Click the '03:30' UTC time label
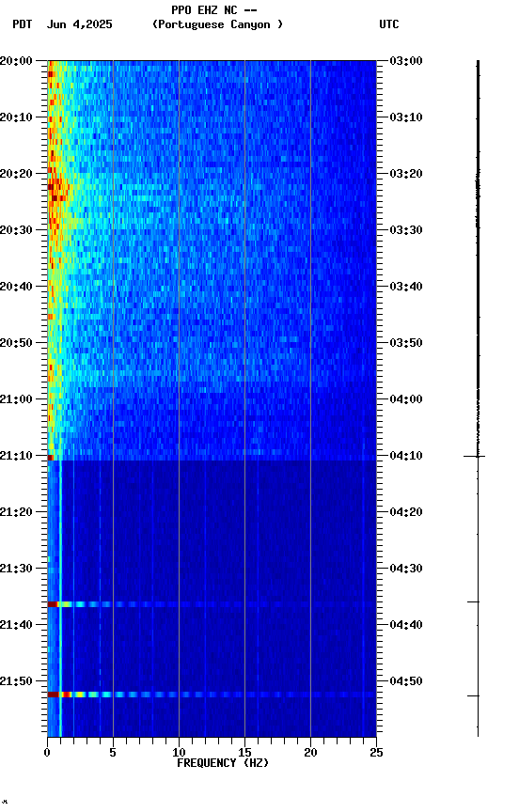Image resolution: width=519 pixels, height=812 pixels. (x=406, y=230)
